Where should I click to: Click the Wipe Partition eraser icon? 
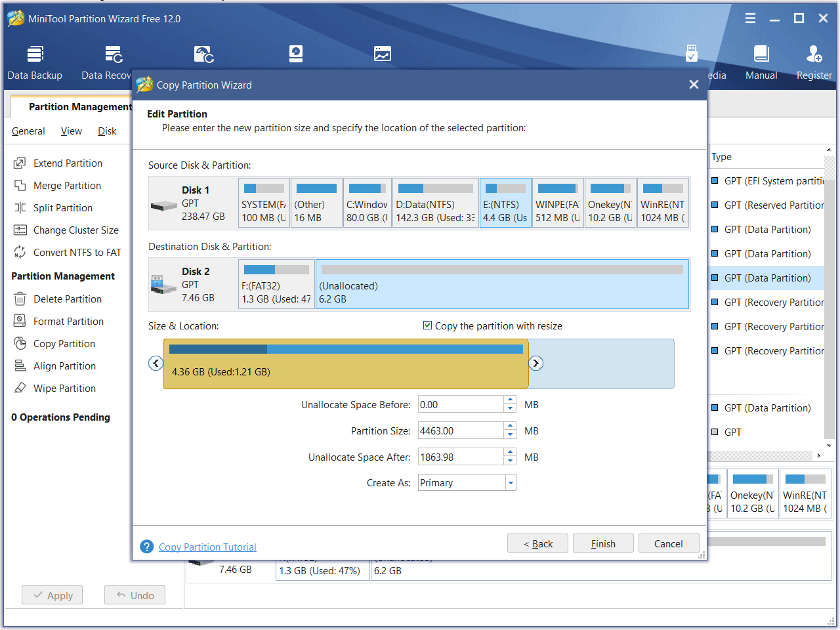pyautogui.click(x=20, y=388)
